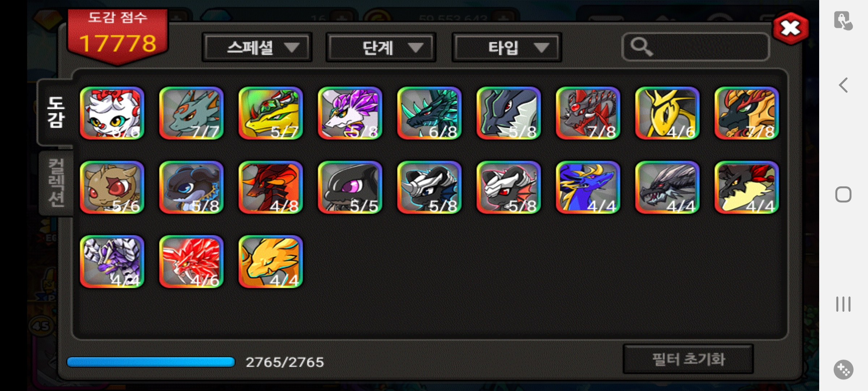
Task: Select the black purple-eyed dragon showing 5/5
Action: [350, 188]
